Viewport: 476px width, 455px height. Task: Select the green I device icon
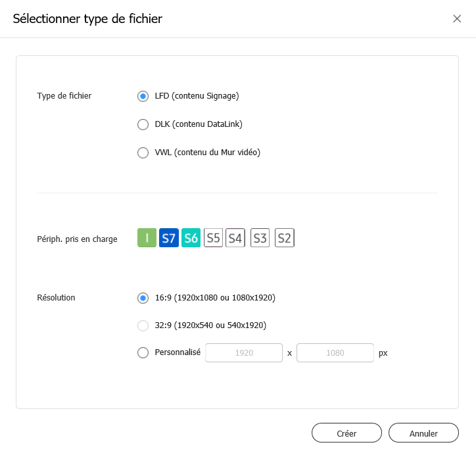(147, 238)
